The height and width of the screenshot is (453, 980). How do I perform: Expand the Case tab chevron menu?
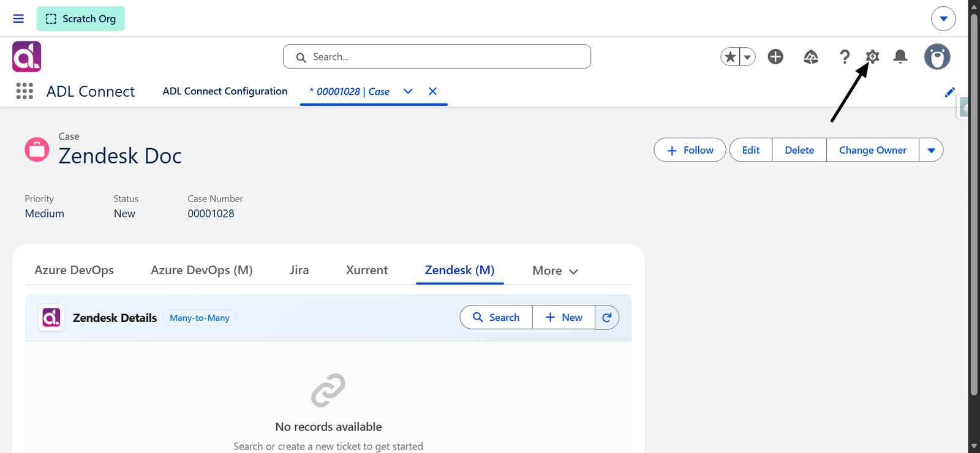408,91
